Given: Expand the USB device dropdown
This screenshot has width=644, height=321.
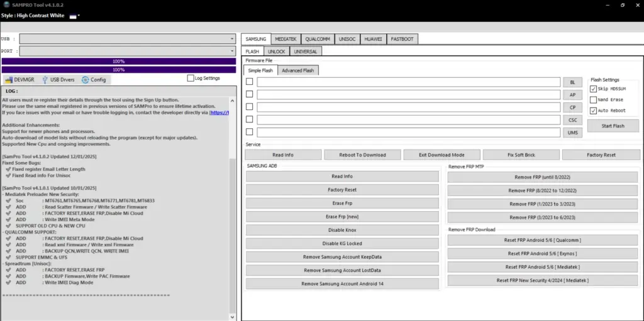Looking at the screenshot, I should pos(232,39).
